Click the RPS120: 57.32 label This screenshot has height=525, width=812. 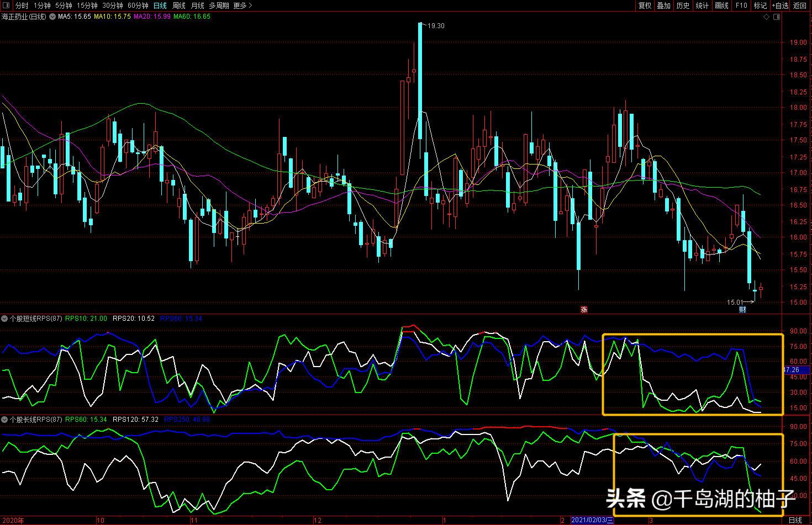click(x=135, y=420)
